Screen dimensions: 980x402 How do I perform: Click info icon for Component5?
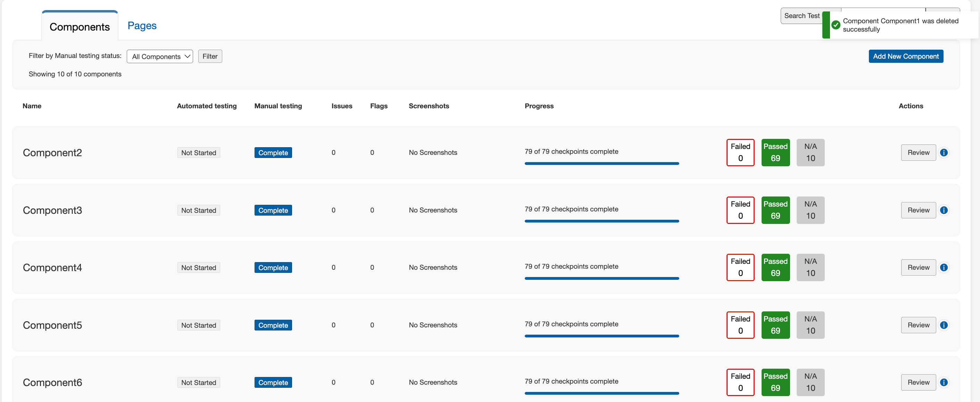[944, 325]
